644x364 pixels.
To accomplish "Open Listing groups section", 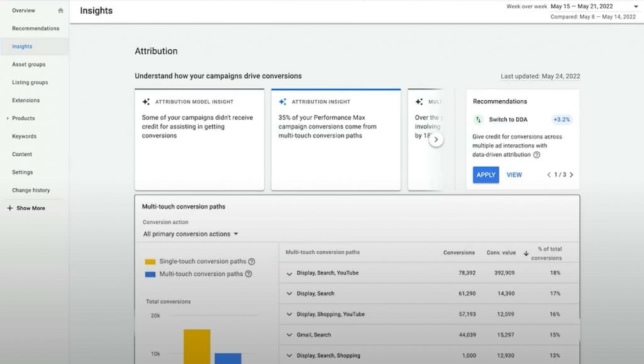I will pos(30,82).
